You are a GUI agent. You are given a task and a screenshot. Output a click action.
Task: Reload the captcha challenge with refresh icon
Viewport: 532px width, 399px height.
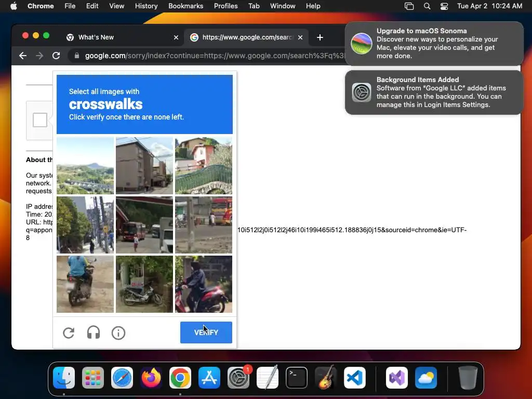[69, 333]
